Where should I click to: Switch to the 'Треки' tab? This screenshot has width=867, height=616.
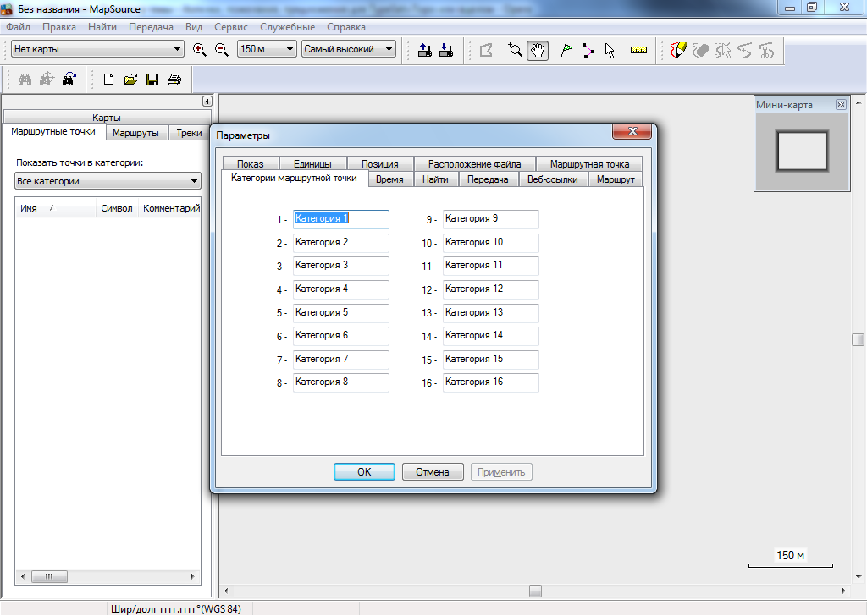click(x=189, y=133)
